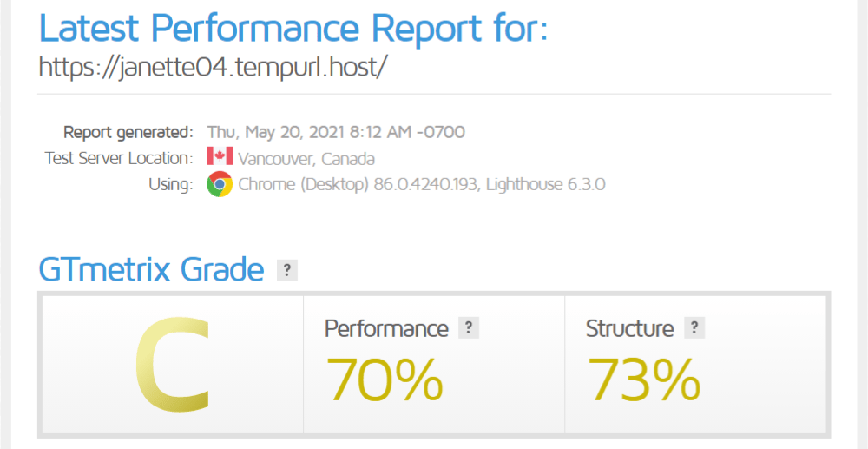This screenshot has height=449, width=868.
Task: Click the large C grade letter
Action: tap(172, 365)
